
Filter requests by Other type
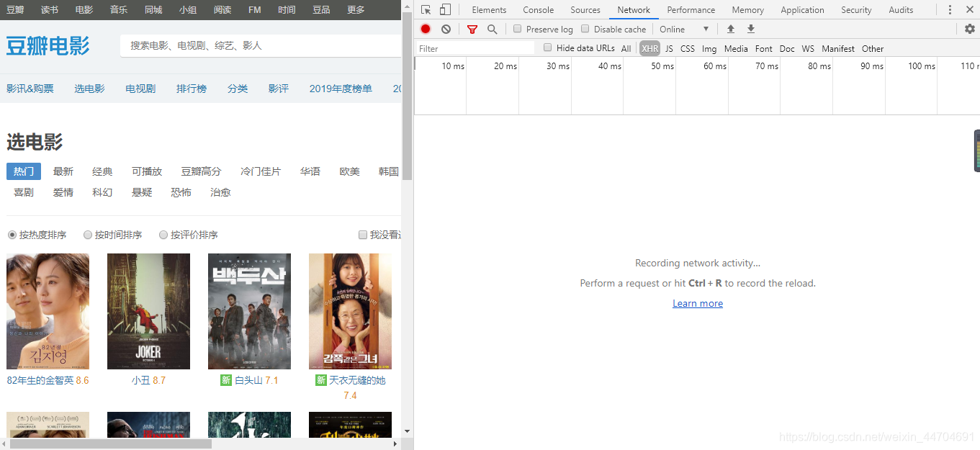(x=873, y=48)
